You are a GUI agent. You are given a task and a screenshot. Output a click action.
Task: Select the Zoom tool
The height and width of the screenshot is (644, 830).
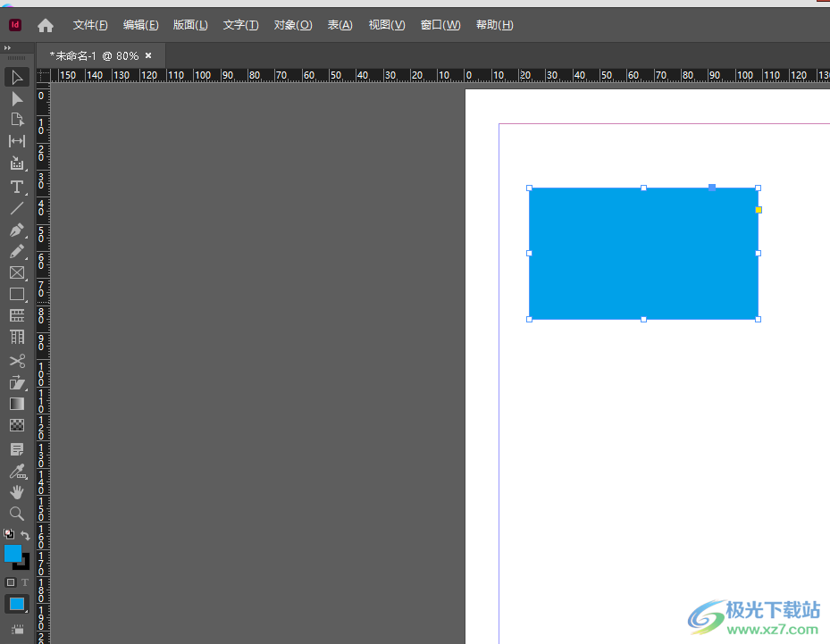[x=16, y=514]
